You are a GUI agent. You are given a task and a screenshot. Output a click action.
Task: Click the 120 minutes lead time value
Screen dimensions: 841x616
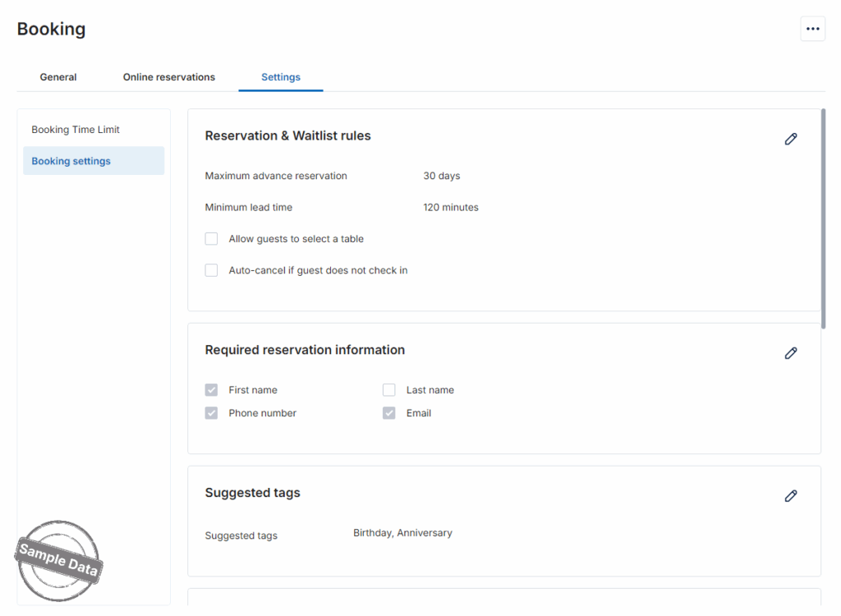coord(451,207)
